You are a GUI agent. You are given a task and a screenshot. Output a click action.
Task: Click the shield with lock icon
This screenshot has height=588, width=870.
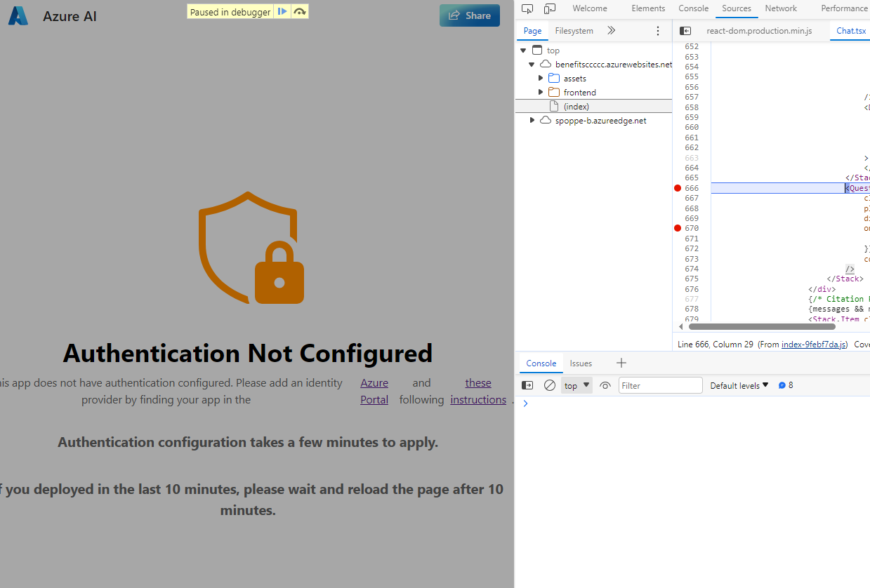point(251,248)
